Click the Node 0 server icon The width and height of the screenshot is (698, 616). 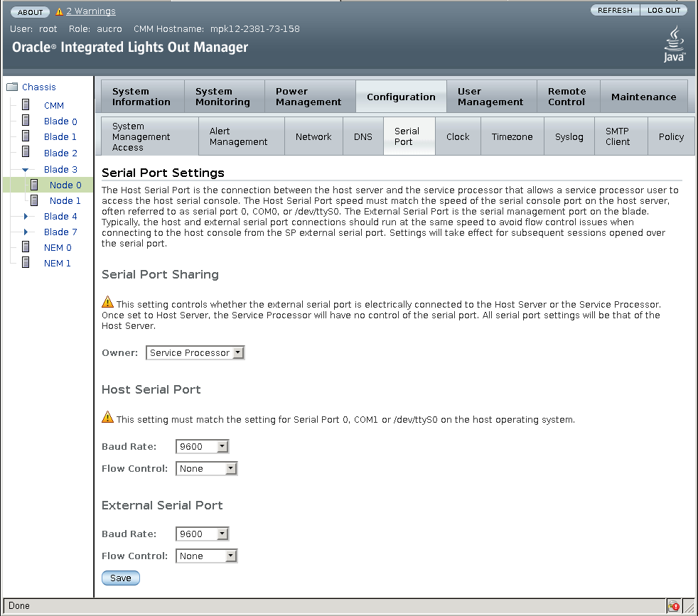34,185
